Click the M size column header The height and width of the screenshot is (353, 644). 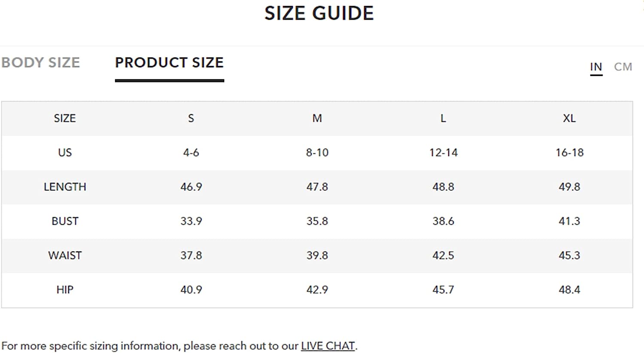[317, 118]
